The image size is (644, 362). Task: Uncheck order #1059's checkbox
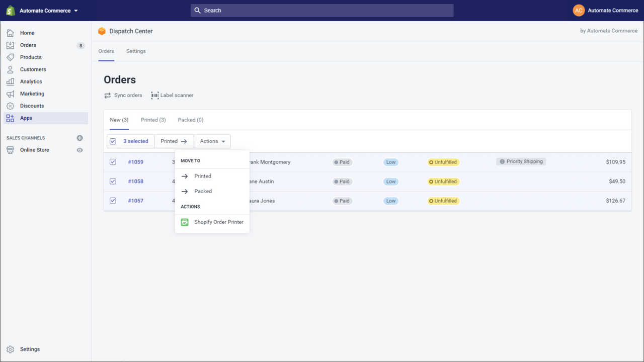(x=113, y=162)
